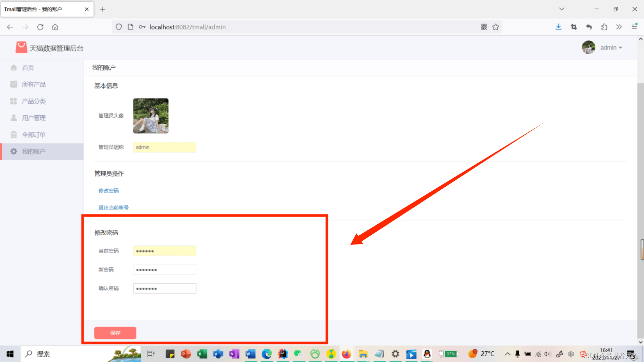Viewport: 644px width, 362px height.
Task: Show more toolbar tools chevron
Action: [x=619, y=27]
